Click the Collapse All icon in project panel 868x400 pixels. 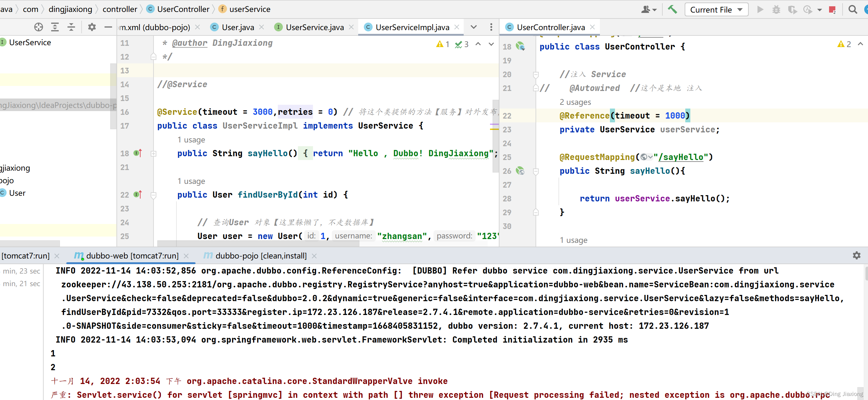pyautogui.click(x=71, y=27)
